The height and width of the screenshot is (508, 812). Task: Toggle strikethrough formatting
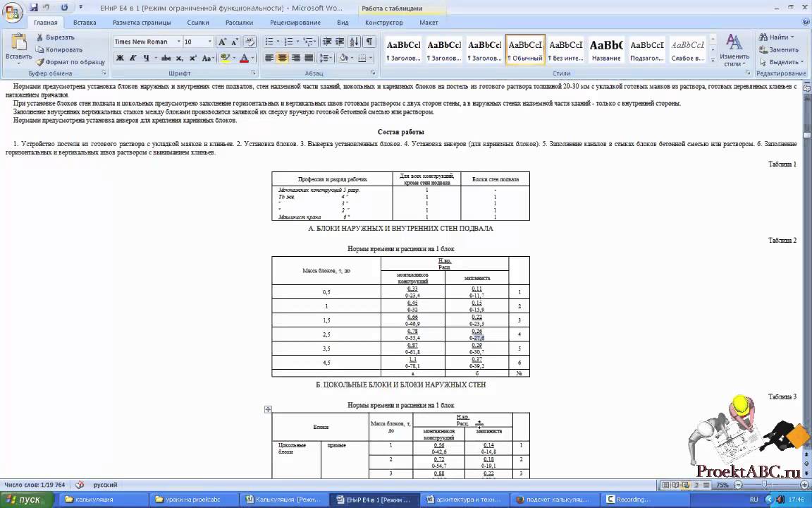[166, 58]
